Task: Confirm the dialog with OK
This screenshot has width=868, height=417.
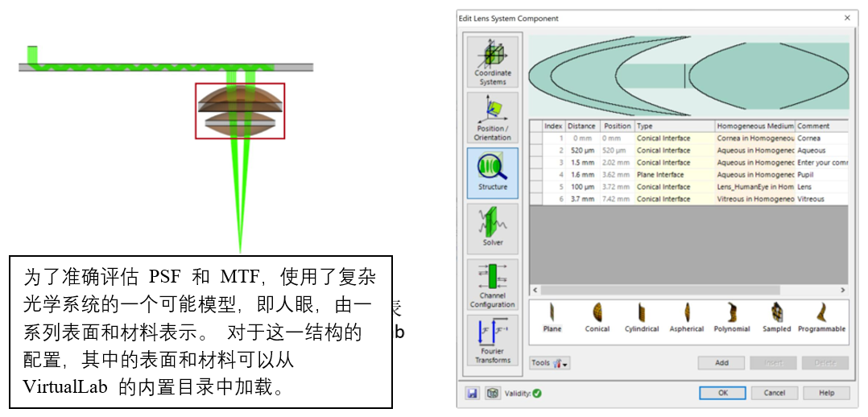Action: coord(722,393)
